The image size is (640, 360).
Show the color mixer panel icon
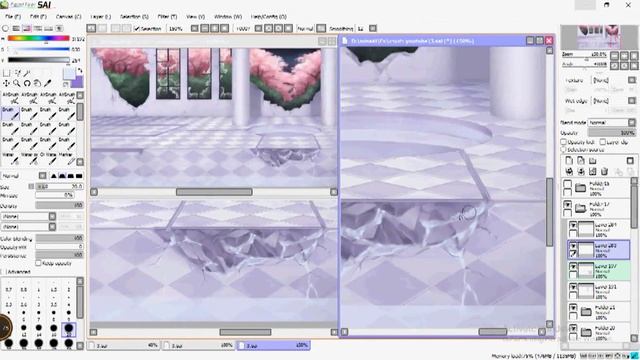pyautogui.click(x=38, y=28)
